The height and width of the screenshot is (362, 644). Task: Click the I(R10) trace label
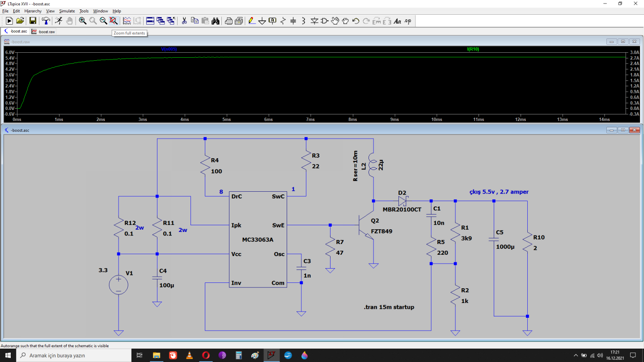click(x=473, y=49)
